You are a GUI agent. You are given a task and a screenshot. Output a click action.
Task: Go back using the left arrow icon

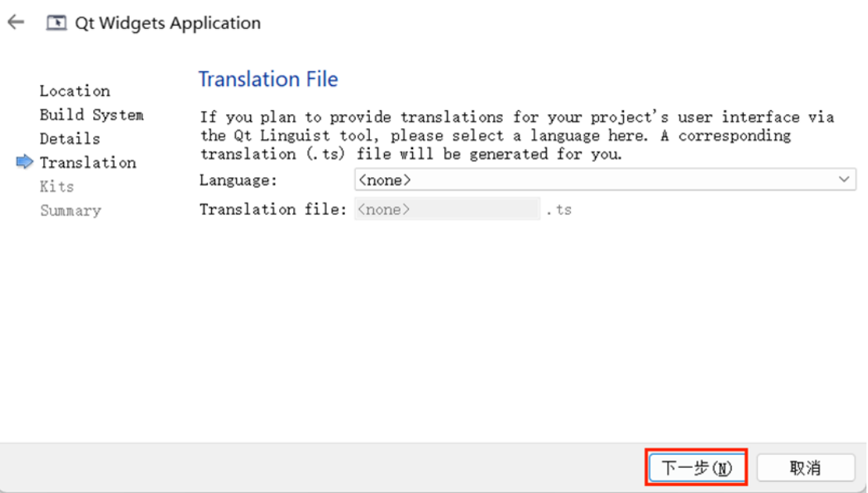[x=16, y=22]
